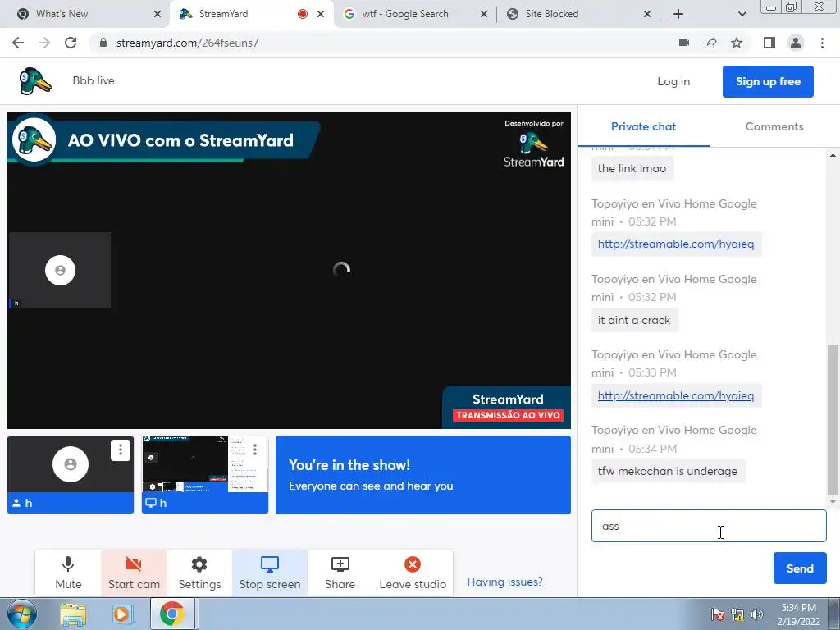Viewport: 840px width, 630px height.
Task: Open options menu on camera thumbnail h
Action: pos(121,450)
